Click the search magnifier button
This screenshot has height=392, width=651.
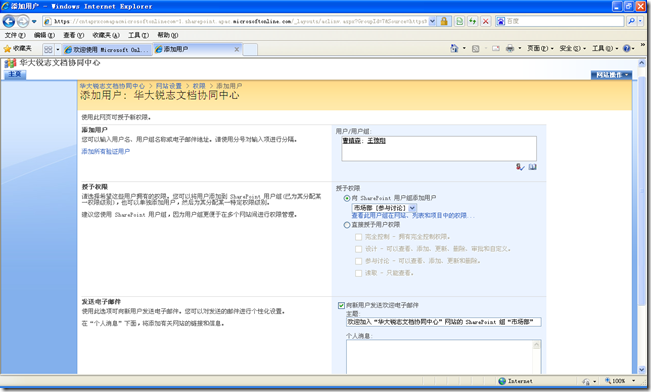tap(631, 21)
